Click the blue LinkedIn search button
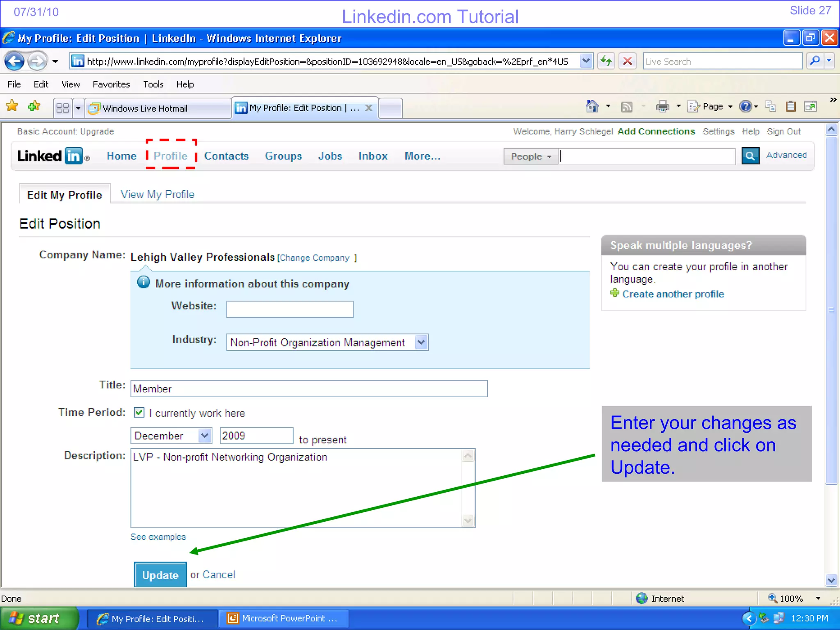Image resolution: width=840 pixels, height=630 pixels. tap(750, 156)
